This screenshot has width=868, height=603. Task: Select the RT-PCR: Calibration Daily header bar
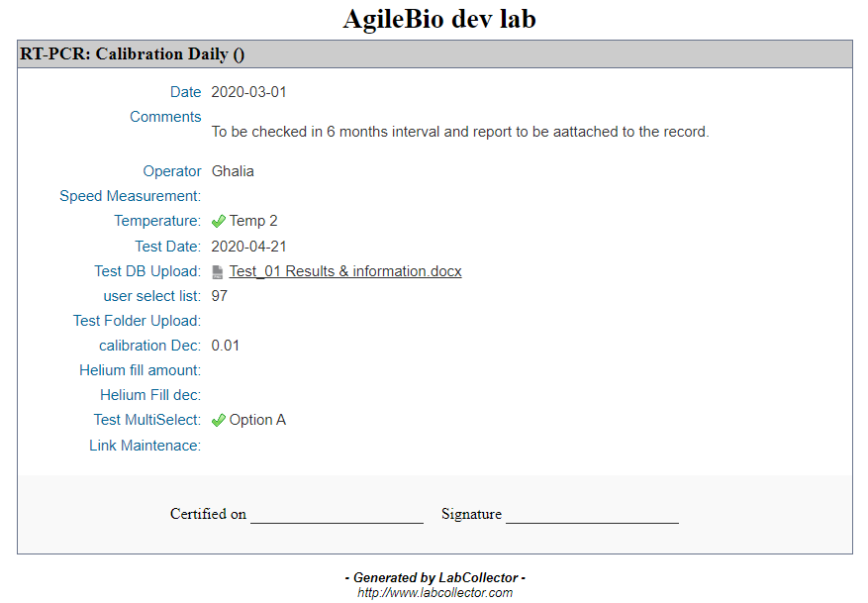coord(434,54)
